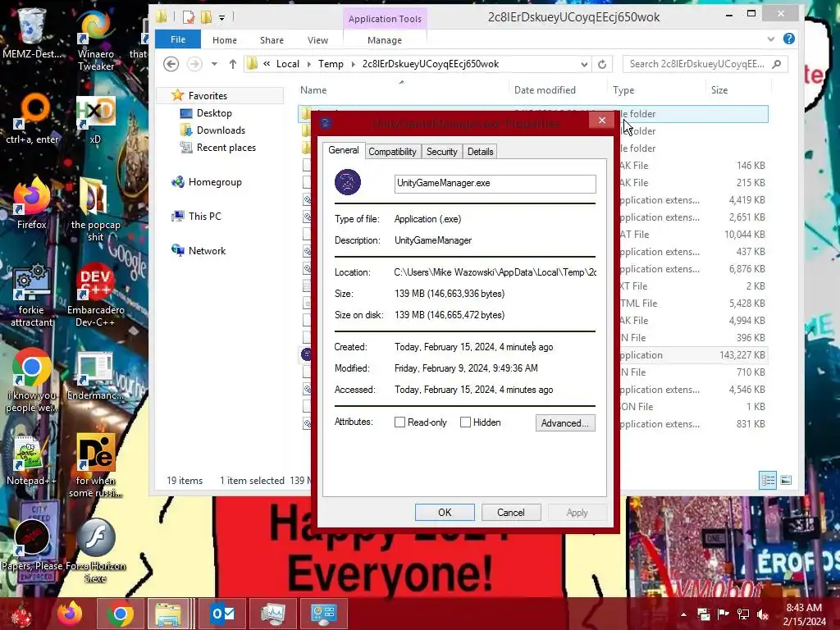Select Downloads in the navigation pane
The width and height of the screenshot is (840, 630).
click(x=221, y=130)
